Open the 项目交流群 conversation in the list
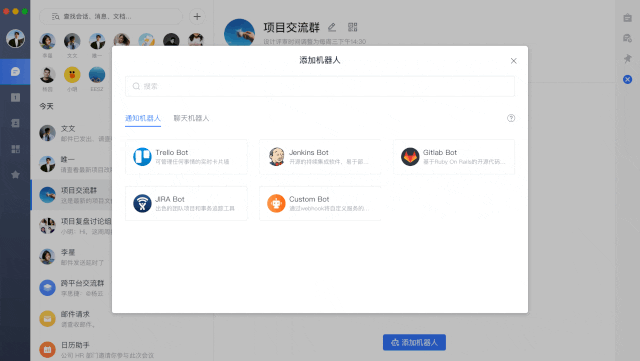 72,195
